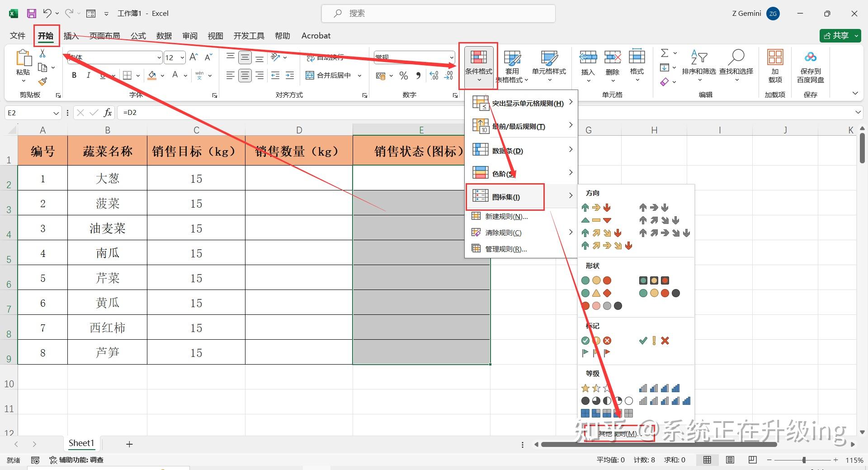868x470 pixels.
Task: Open 排序和筛选 (Sort & Filter)
Action: pyautogui.click(x=699, y=67)
